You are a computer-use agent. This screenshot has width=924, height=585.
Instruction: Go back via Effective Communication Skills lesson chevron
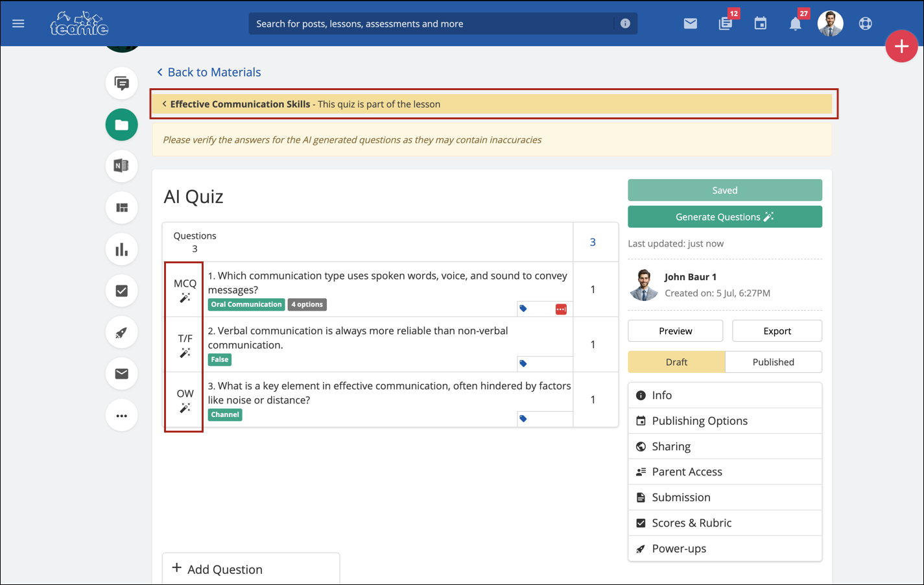pyautogui.click(x=164, y=104)
